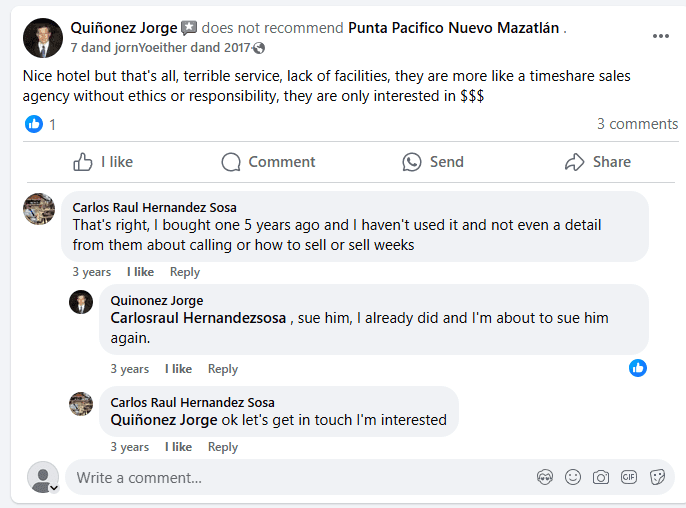The width and height of the screenshot is (686, 508).
Task: Toggle 'I like' on Quinonez Jorge's reply
Action: point(178,369)
